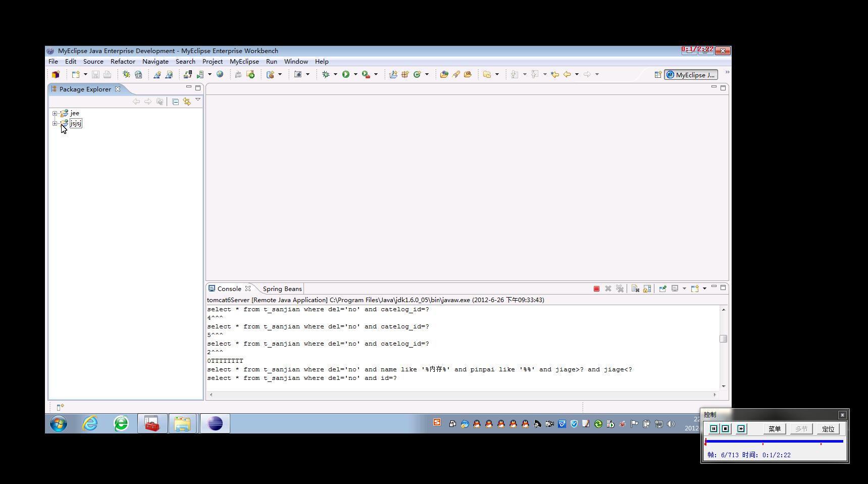Toggle Scroll Lock in the Console
Screen dimensions: 868x484
coord(647,289)
